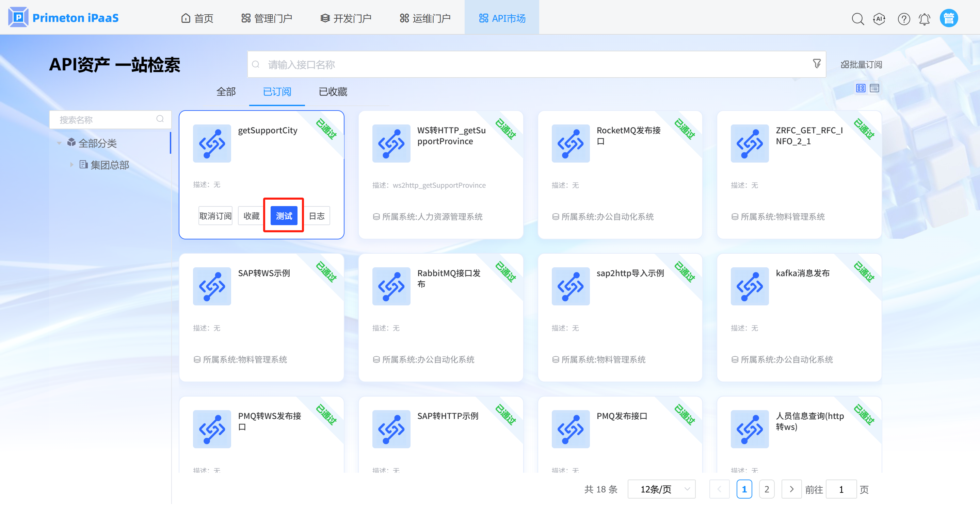Open the help question mark icon
The image size is (980, 520).
(x=903, y=19)
